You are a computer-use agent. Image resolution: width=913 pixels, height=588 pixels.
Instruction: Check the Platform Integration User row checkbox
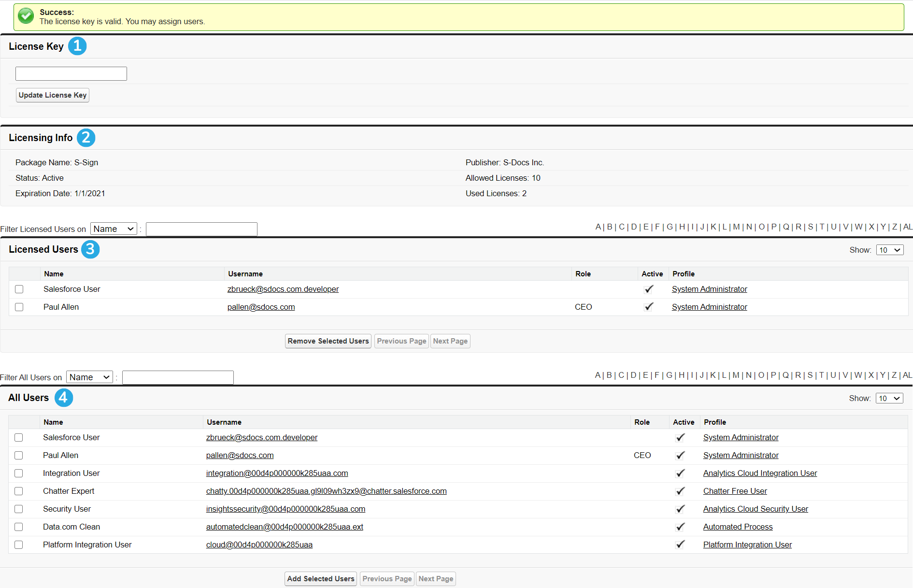point(19,545)
